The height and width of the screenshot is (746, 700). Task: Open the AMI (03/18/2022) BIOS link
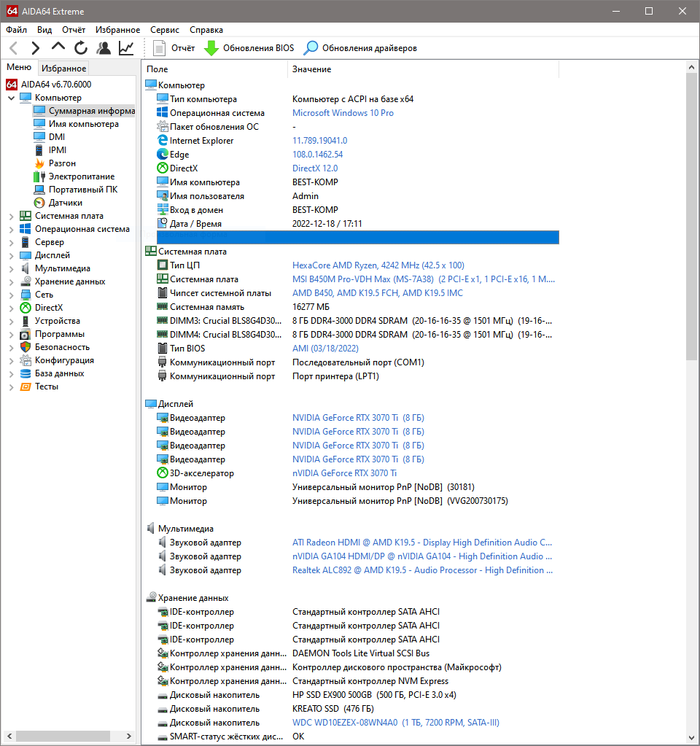point(325,349)
